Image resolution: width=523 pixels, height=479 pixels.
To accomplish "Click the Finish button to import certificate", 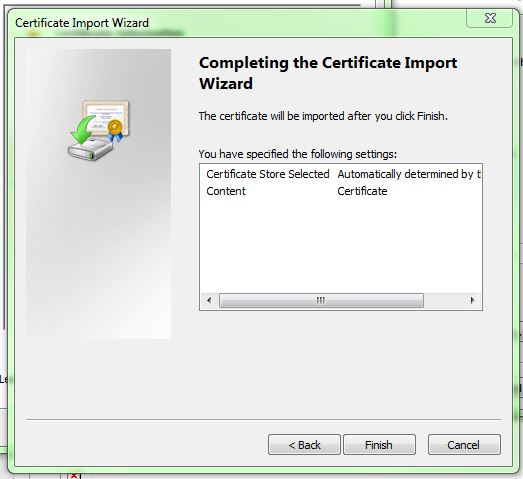I will click(379, 445).
